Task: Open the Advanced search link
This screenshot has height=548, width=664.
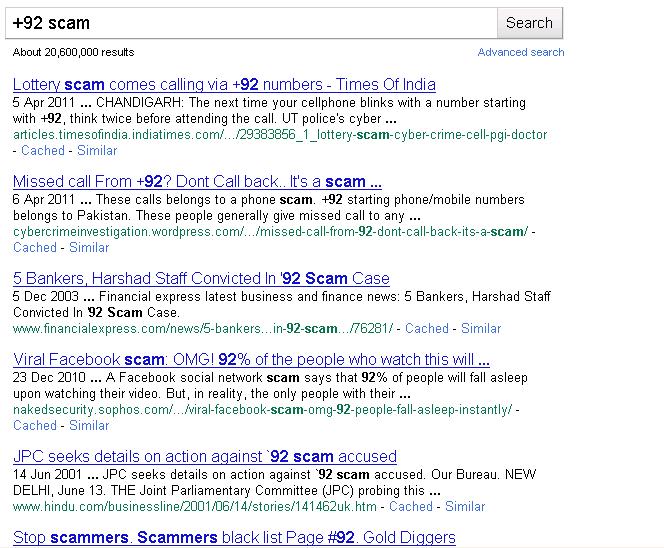Action: point(521,52)
